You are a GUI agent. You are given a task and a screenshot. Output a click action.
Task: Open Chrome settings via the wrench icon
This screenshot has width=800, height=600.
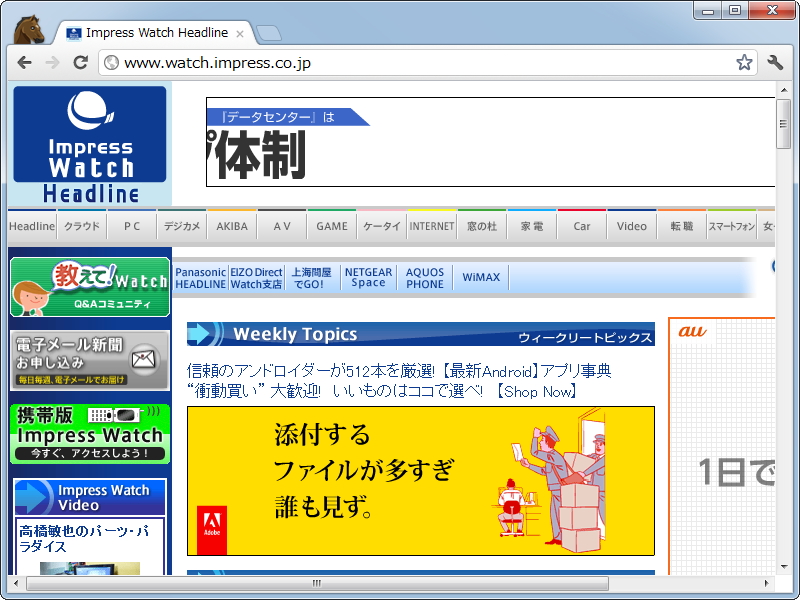[x=774, y=61]
